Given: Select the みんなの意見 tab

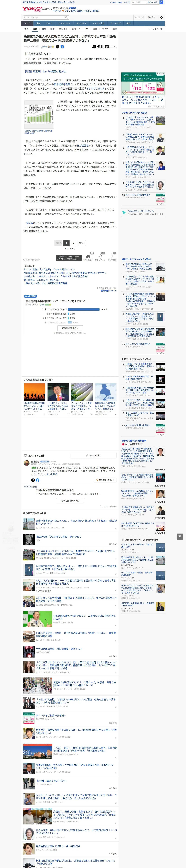Looking at the screenshot, I should click(x=99, y=24).
